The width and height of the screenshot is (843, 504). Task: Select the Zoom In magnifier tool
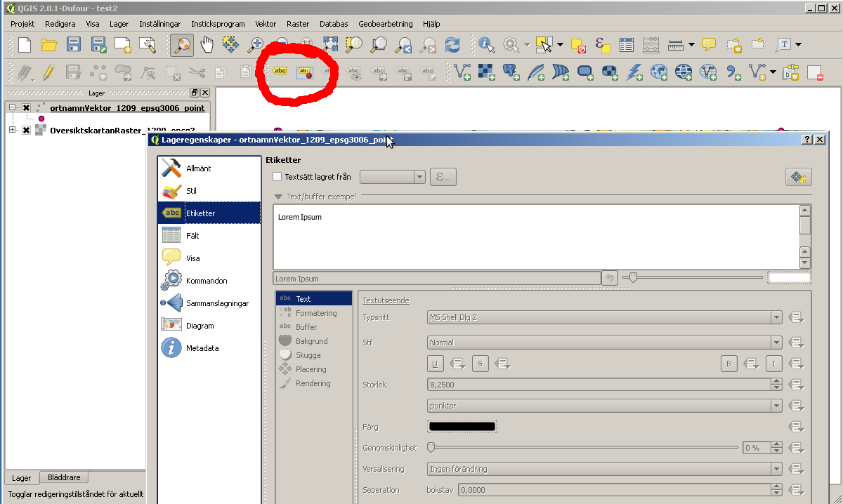(x=256, y=45)
